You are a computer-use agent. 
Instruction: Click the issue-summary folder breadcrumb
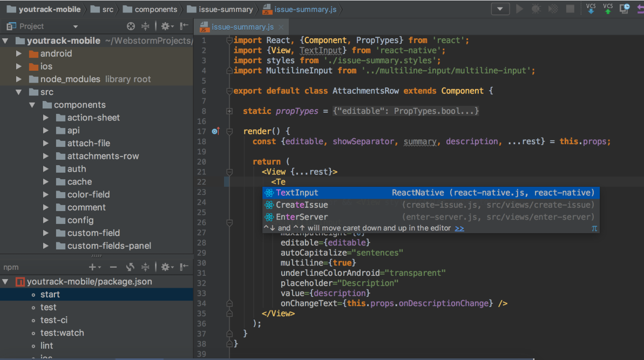click(220, 9)
